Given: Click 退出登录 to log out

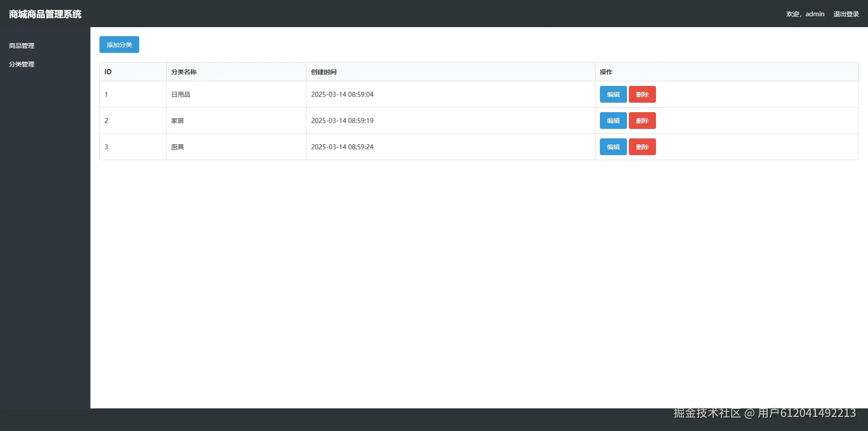Looking at the screenshot, I should click(x=846, y=14).
